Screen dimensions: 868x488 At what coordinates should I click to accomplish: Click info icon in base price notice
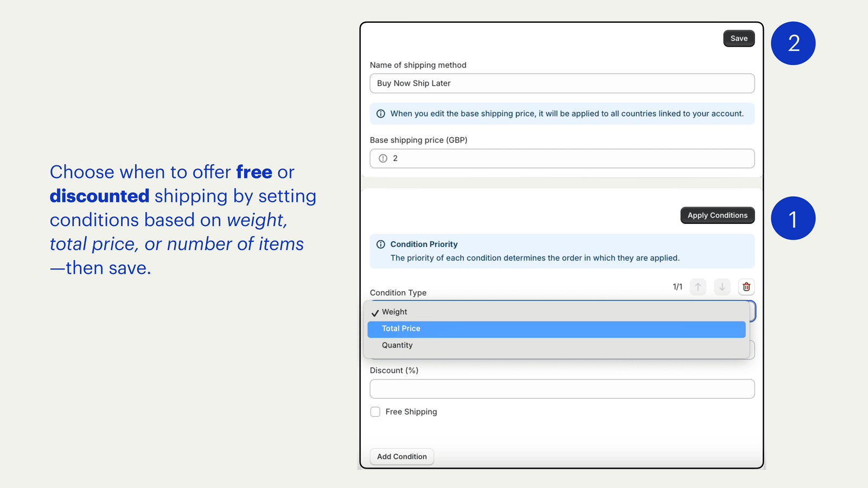pyautogui.click(x=381, y=114)
